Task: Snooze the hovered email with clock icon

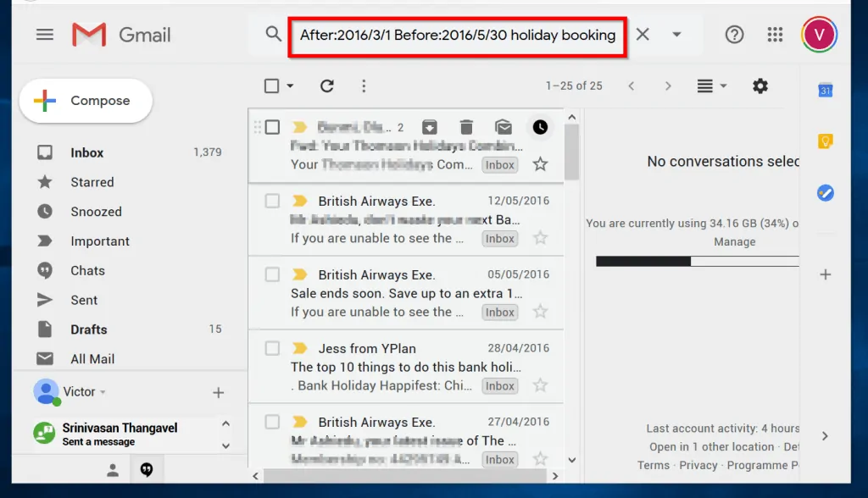Action: [x=541, y=127]
